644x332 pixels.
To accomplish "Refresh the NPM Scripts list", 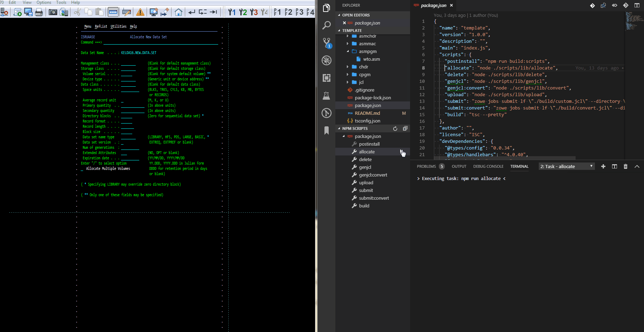I will tap(395, 128).
